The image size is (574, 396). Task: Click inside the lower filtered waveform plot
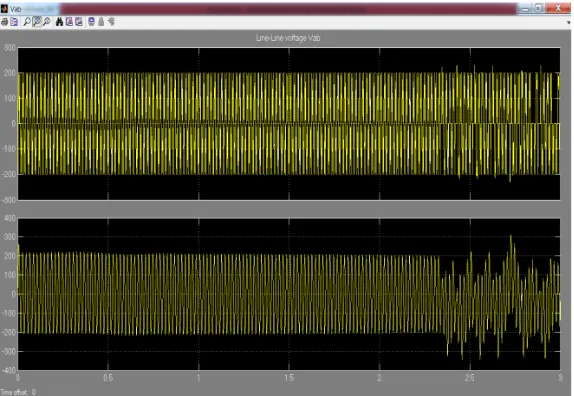[x=289, y=294]
